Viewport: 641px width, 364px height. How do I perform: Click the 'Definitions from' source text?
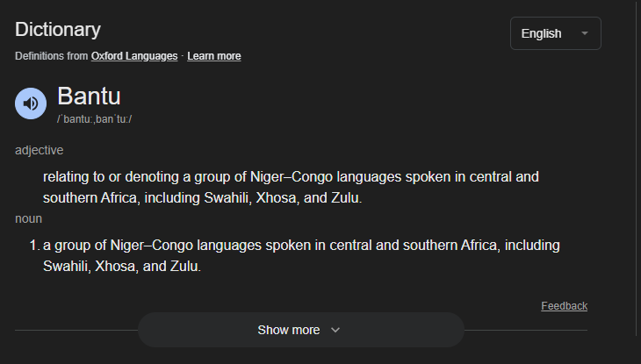pyautogui.click(x=52, y=56)
